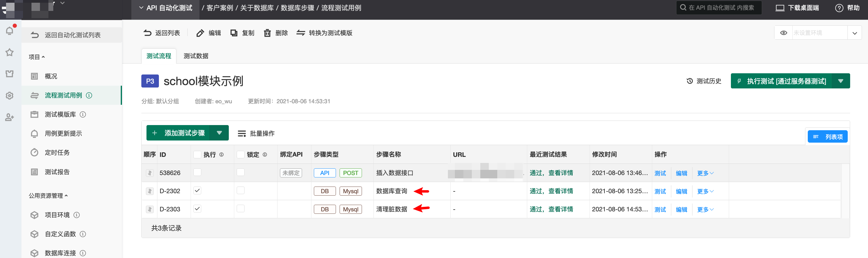Click the info icon next to 锁定 column header
The width and height of the screenshot is (868, 258).
coord(265,154)
